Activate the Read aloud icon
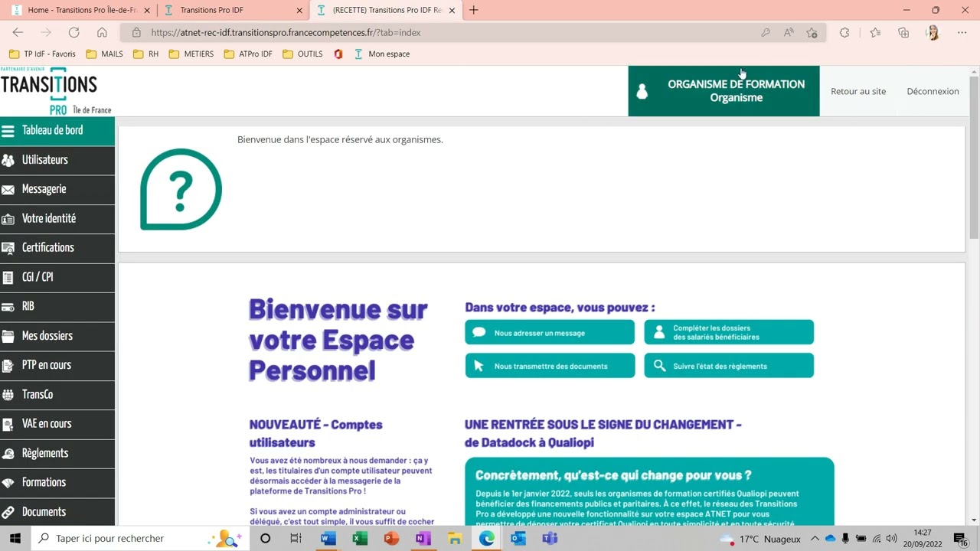Screen dimensions: 980x551 point(789,33)
